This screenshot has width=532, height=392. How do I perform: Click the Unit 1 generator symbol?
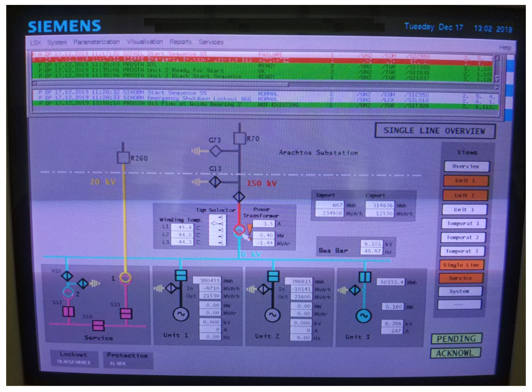click(181, 314)
